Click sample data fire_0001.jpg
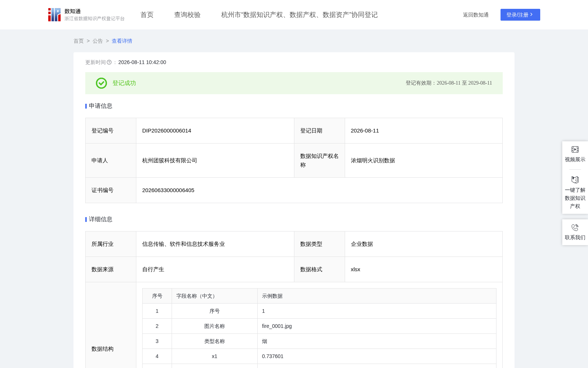588x368 pixels. click(x=277, y=326)
